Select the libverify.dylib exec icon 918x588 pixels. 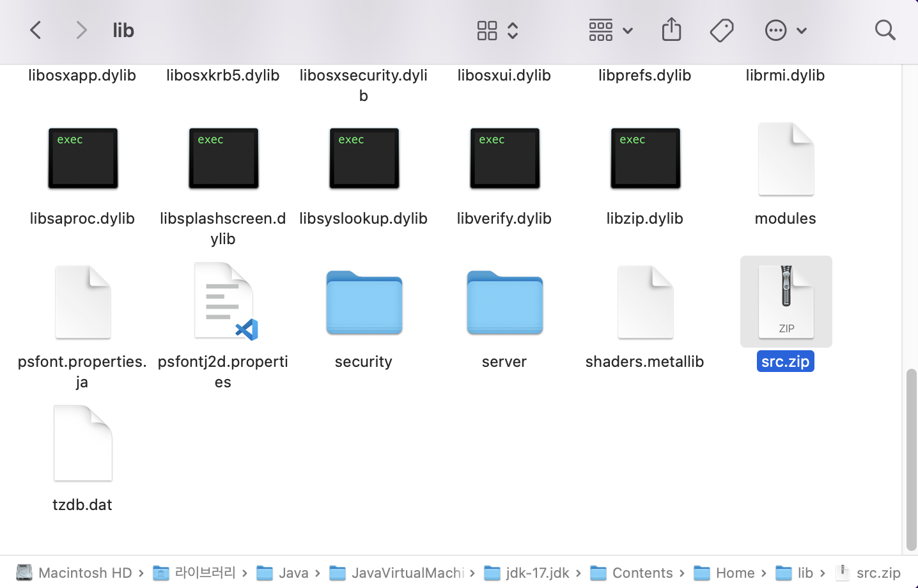(x=505, y=158)
